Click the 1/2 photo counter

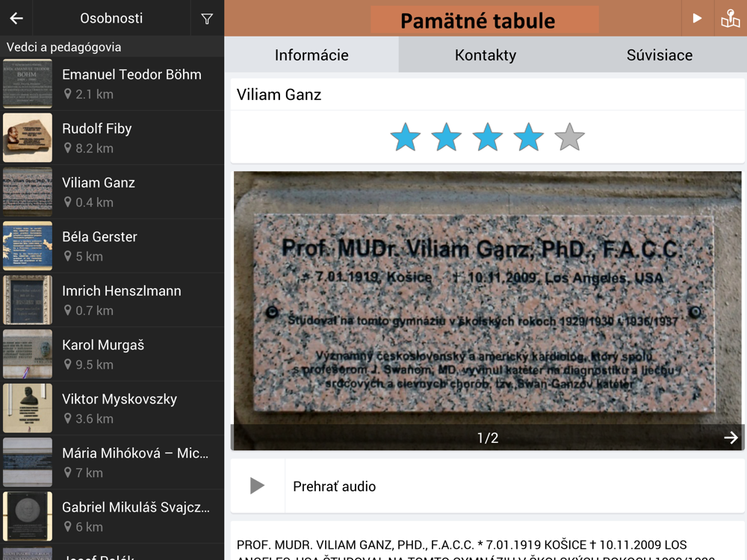pyautogui.click(x=487, y=438)
